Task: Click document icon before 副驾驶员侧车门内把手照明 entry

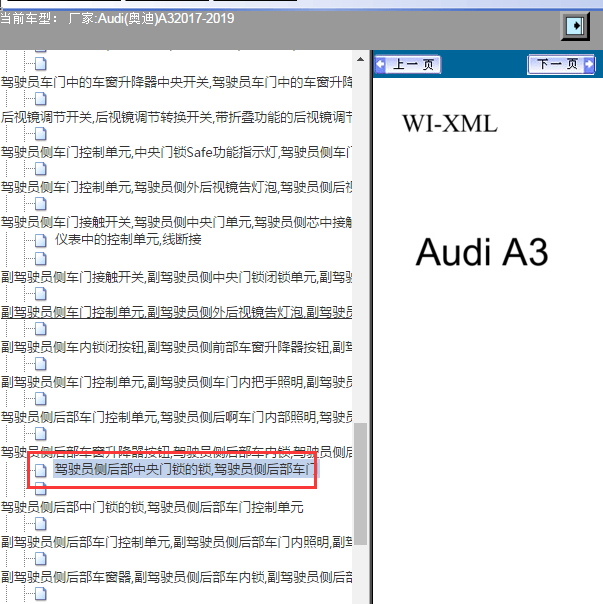Action: pos(40,364)
